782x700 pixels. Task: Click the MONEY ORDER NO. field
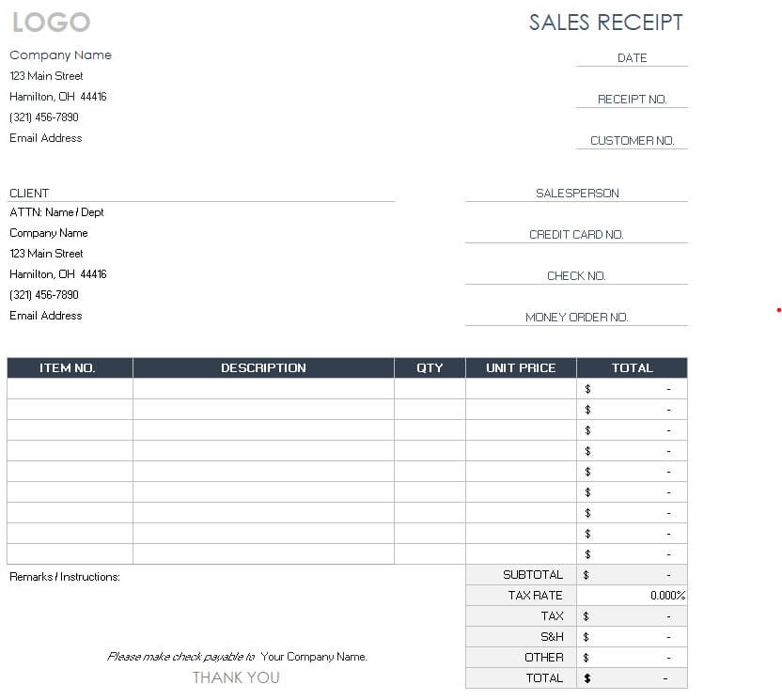pos(576,318)
